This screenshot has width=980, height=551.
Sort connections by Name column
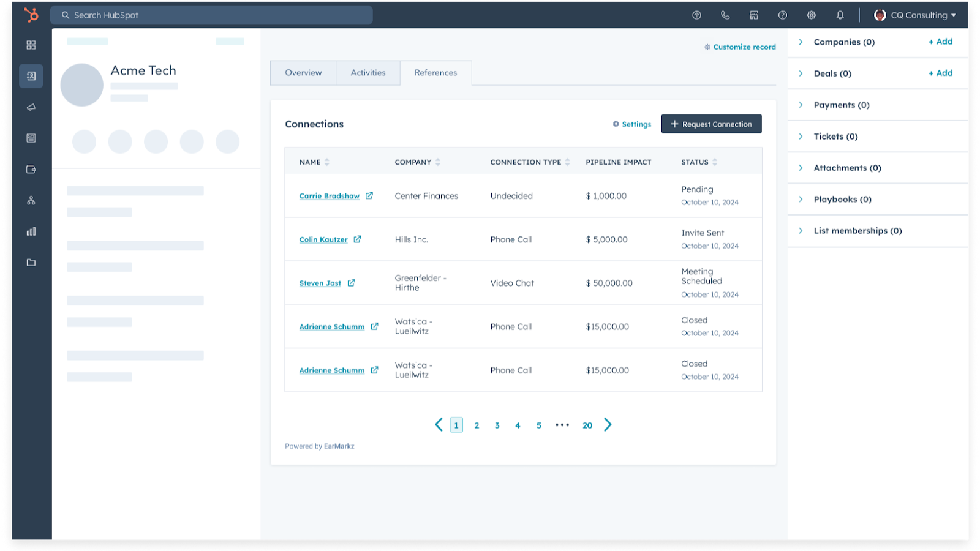326,162
